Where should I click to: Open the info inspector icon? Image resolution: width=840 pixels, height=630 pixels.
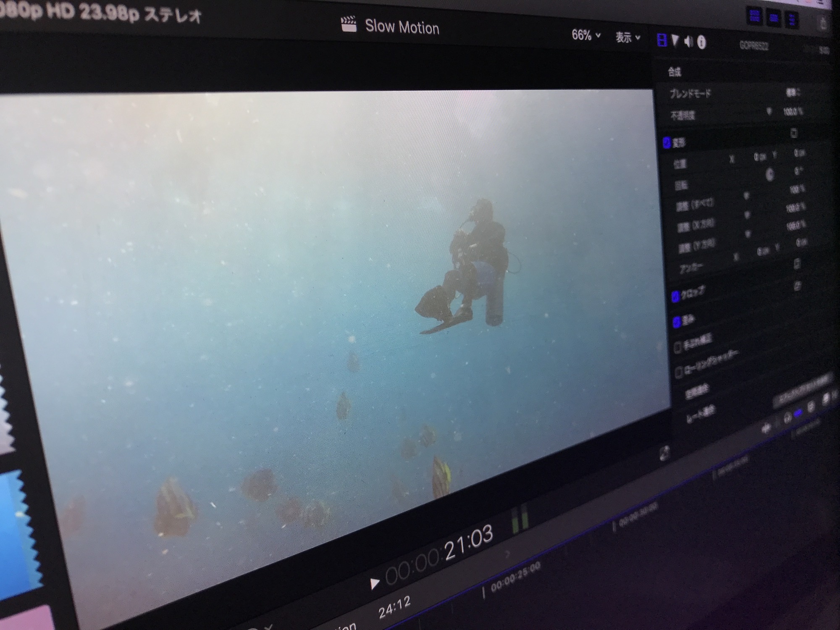701,42
